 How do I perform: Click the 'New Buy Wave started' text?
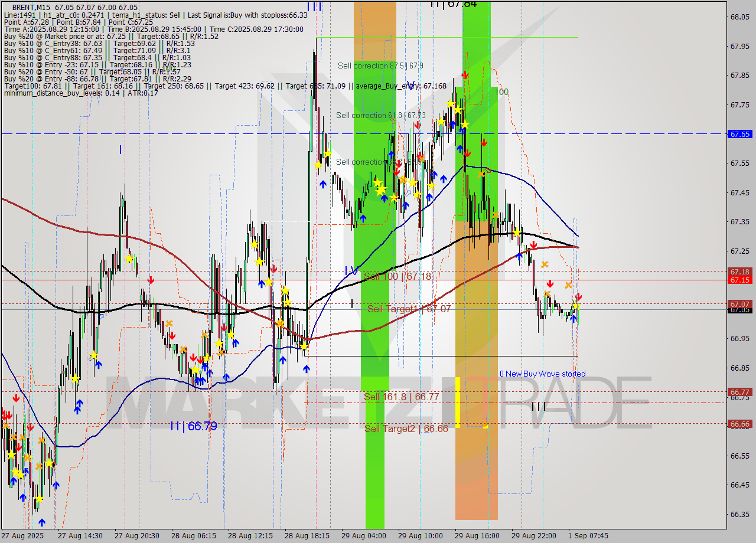click(x=543, y=374)
